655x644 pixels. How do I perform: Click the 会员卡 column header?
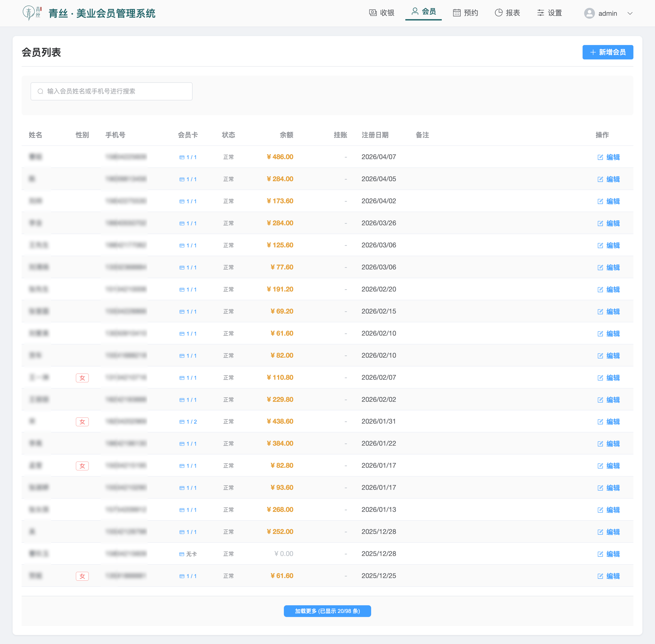point(188,135)
